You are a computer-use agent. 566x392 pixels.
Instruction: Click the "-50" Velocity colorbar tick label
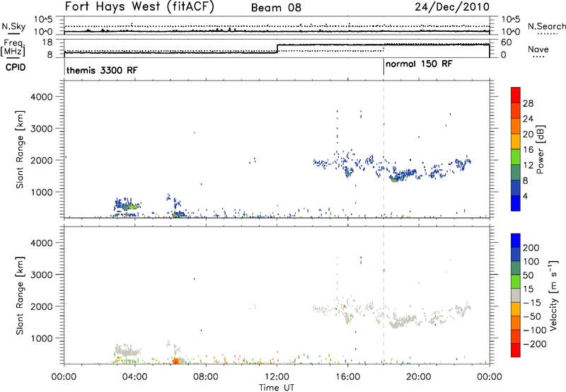pyautogui.click(x=532, y=316)
